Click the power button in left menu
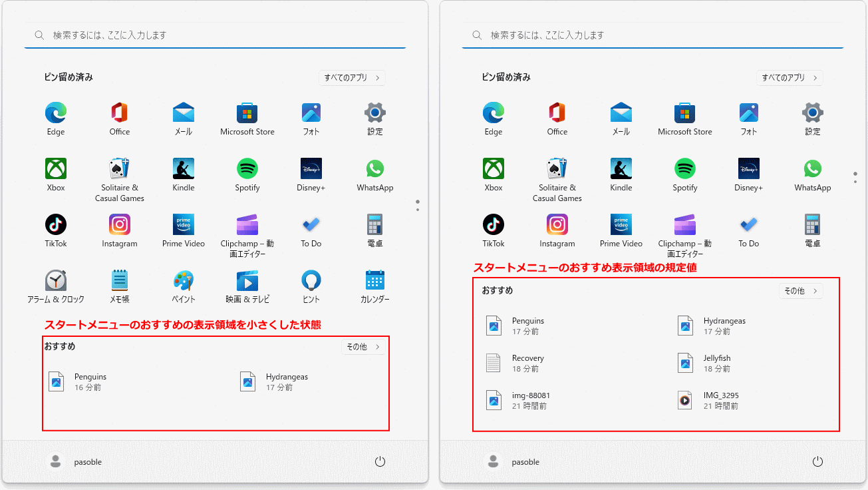The image size is (868, 490). tap(380, 461)
